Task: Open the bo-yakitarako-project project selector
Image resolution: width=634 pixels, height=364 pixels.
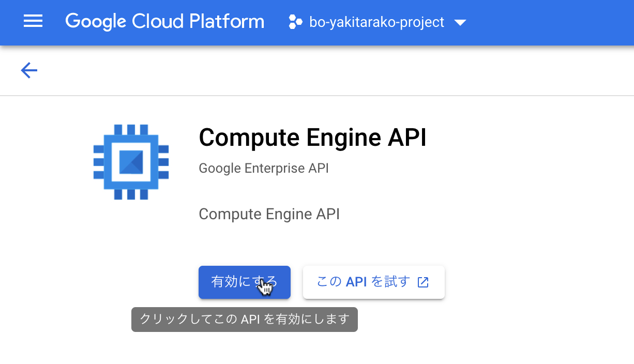Action: pyautogui.click(x=377, y=22)
